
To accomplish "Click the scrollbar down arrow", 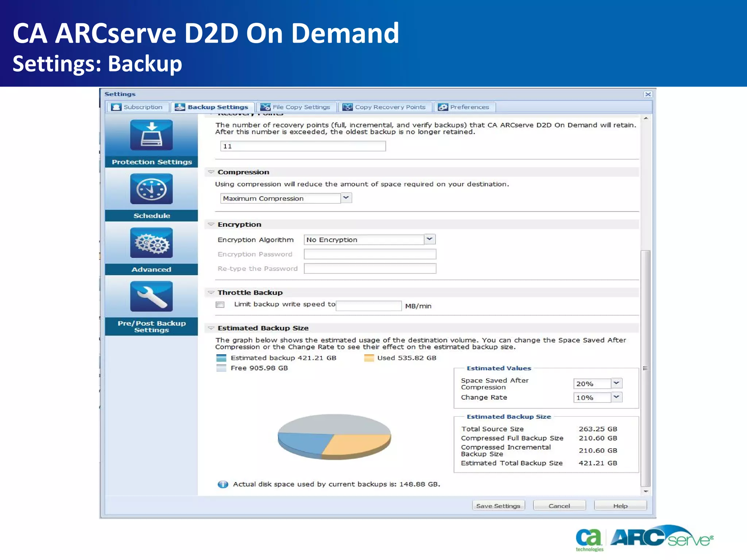I will [x=646, y=491].
